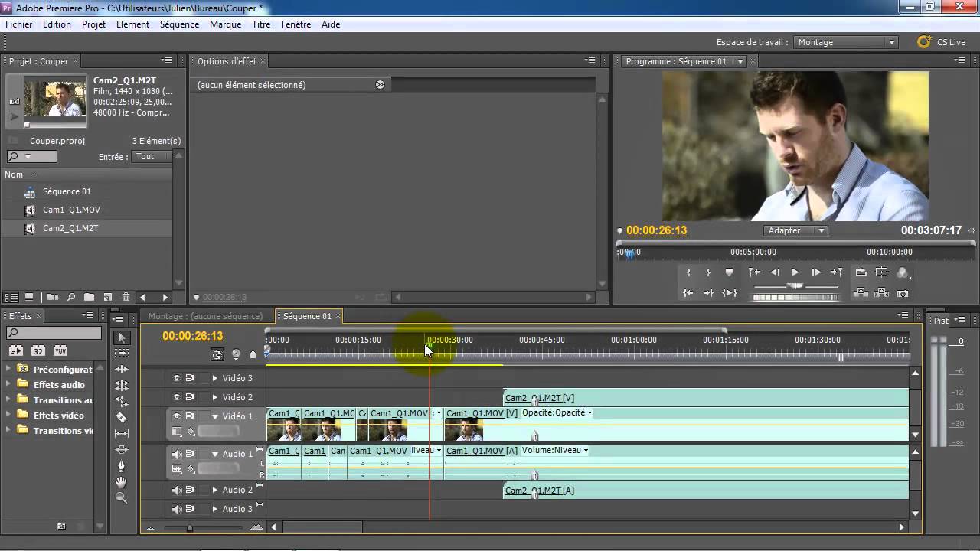The image size is (980, 551).
Task: Open the Séquence menu
Action: coord(179,24)
